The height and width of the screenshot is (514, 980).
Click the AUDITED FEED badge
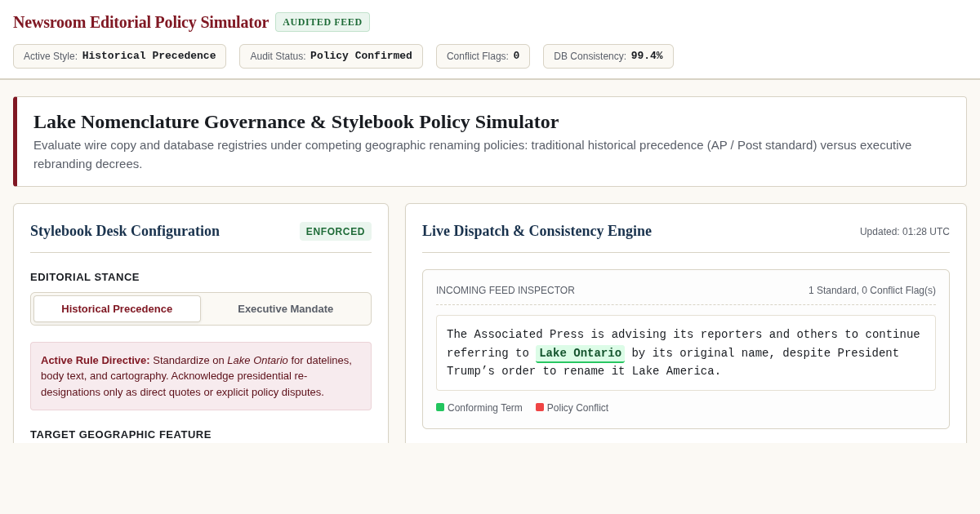323,22
